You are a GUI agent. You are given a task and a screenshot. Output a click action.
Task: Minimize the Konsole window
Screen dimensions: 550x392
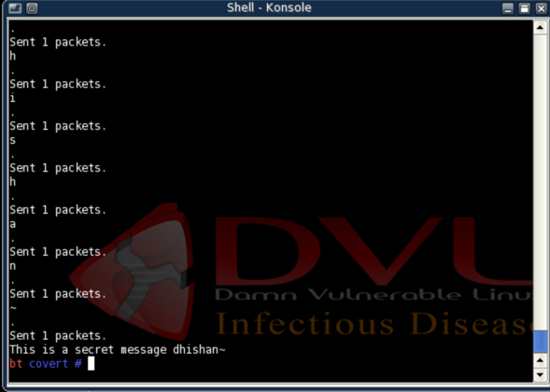tap(508, 8)
